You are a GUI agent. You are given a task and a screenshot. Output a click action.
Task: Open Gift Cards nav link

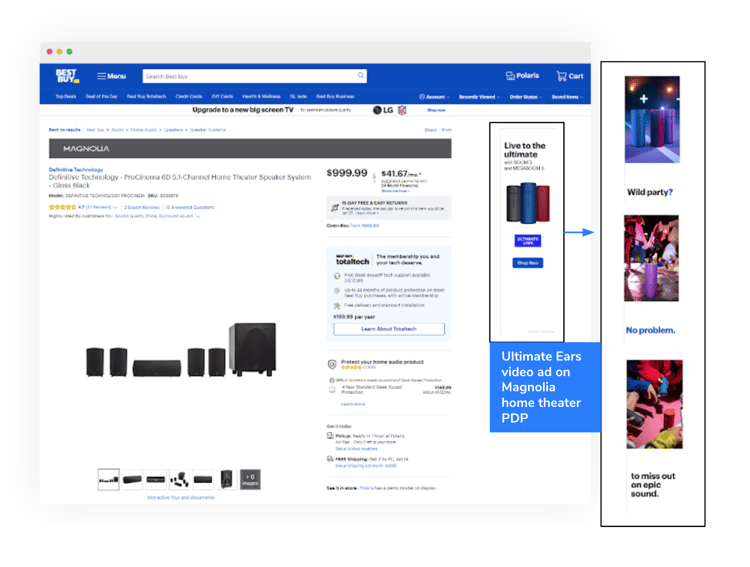coord(222,96)
